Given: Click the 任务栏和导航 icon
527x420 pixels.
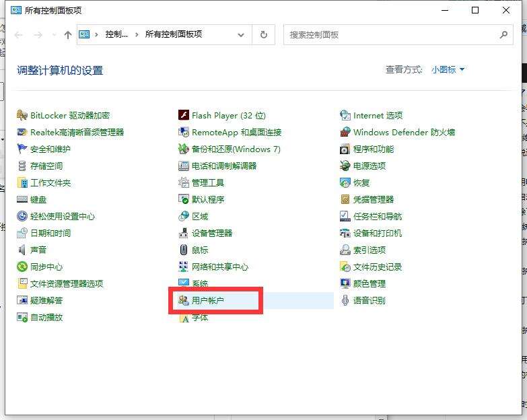Looking at the screenshot, I should tap(345, 216).
